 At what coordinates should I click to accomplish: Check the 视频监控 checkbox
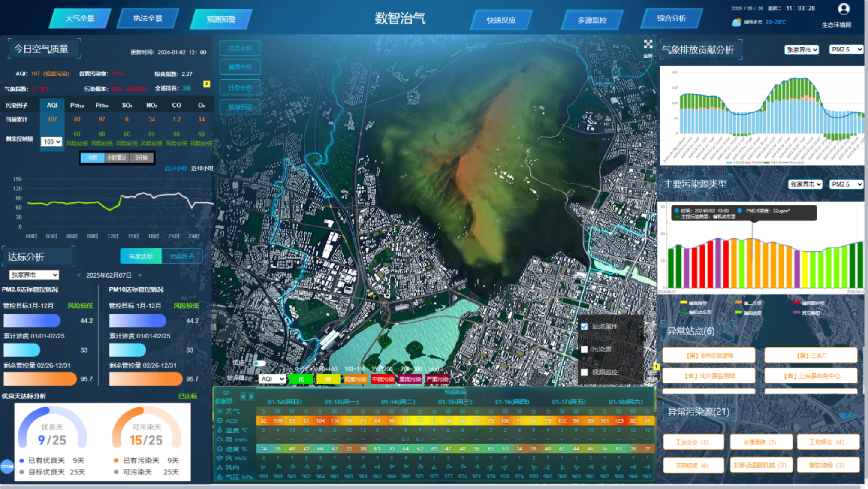[584, 372]
